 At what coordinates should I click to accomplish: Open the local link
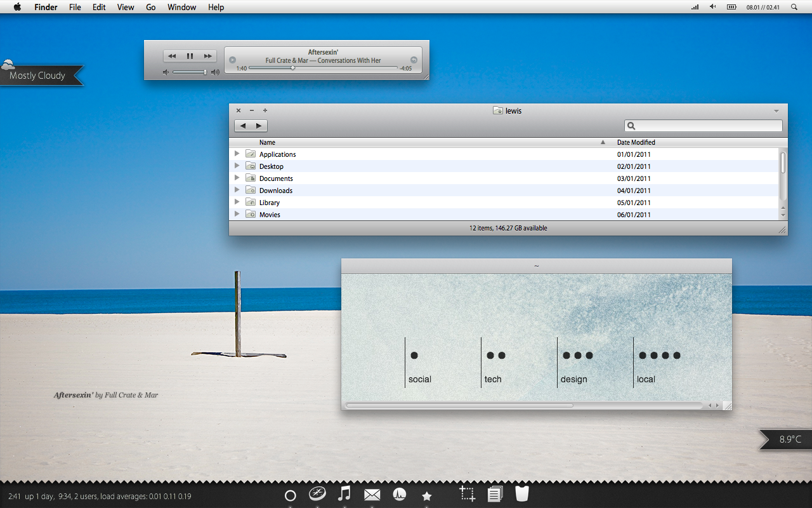pyautogui.click(x=646, y=379)
